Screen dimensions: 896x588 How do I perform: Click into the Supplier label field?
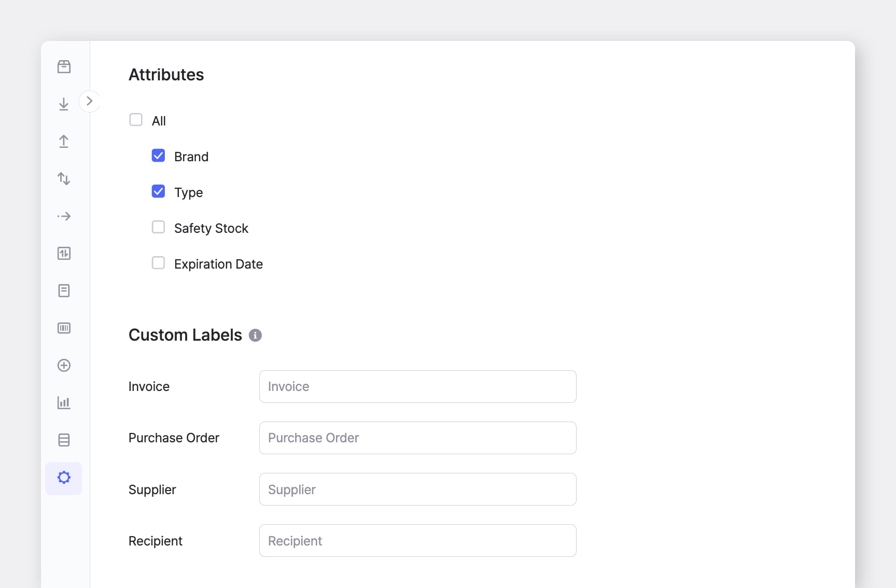click(417, 489)
